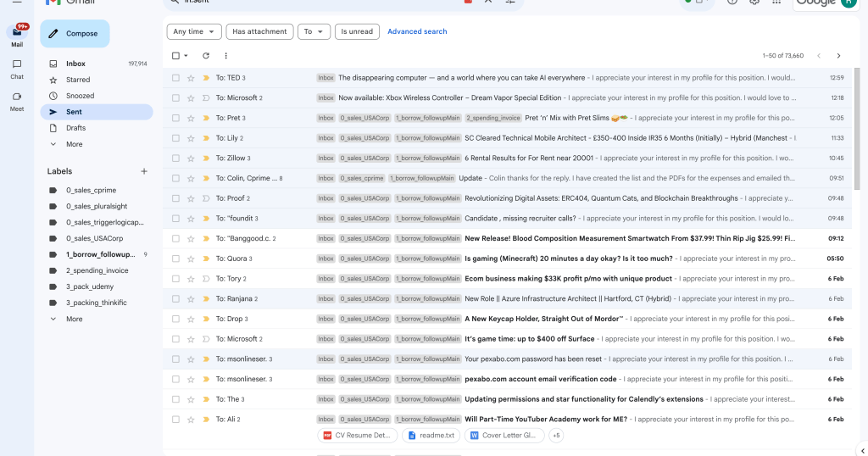The height and width of the screenshot is (456, 868).
Task: Open the three-dot more options menu
Action: [225, 56]
